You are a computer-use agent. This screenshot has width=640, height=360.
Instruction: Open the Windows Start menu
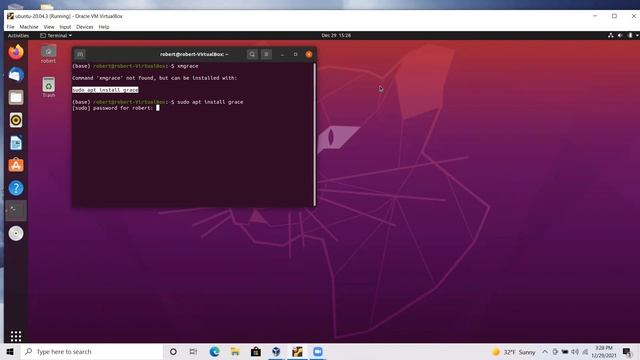(10, 351)
